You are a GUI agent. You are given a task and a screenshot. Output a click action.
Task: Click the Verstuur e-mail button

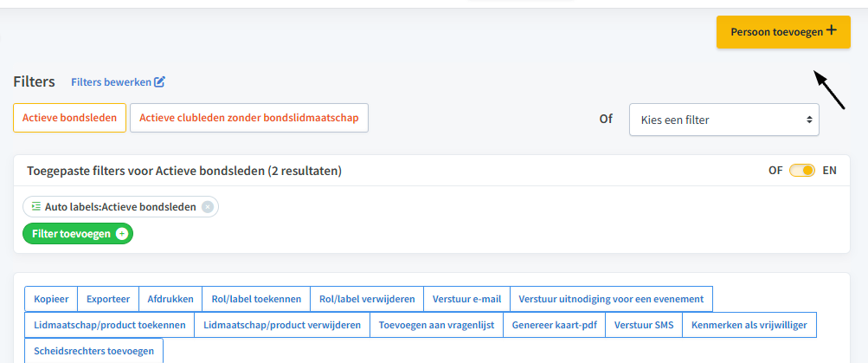coord(466,299)
